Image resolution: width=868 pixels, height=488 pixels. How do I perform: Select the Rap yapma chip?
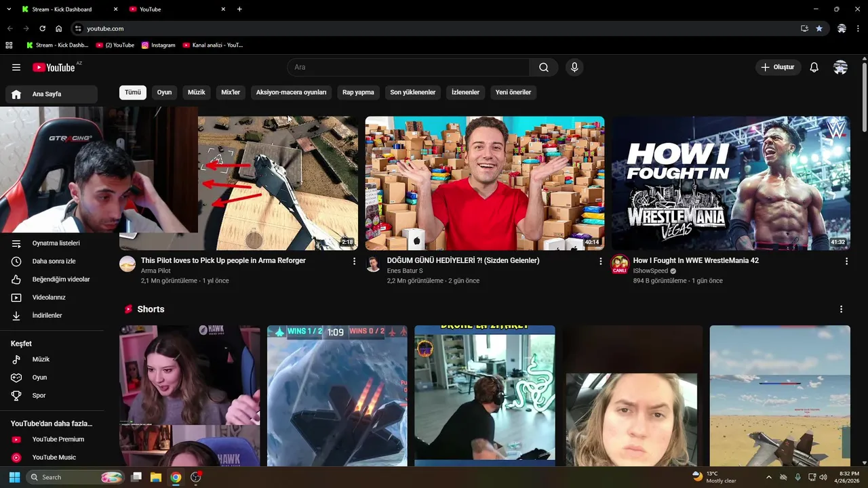(358, 92)
